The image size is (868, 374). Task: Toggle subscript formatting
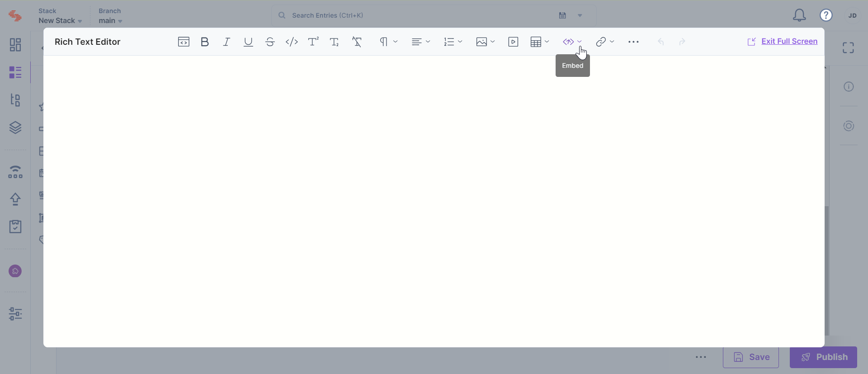pyautogui.click(x=335, y=42)
